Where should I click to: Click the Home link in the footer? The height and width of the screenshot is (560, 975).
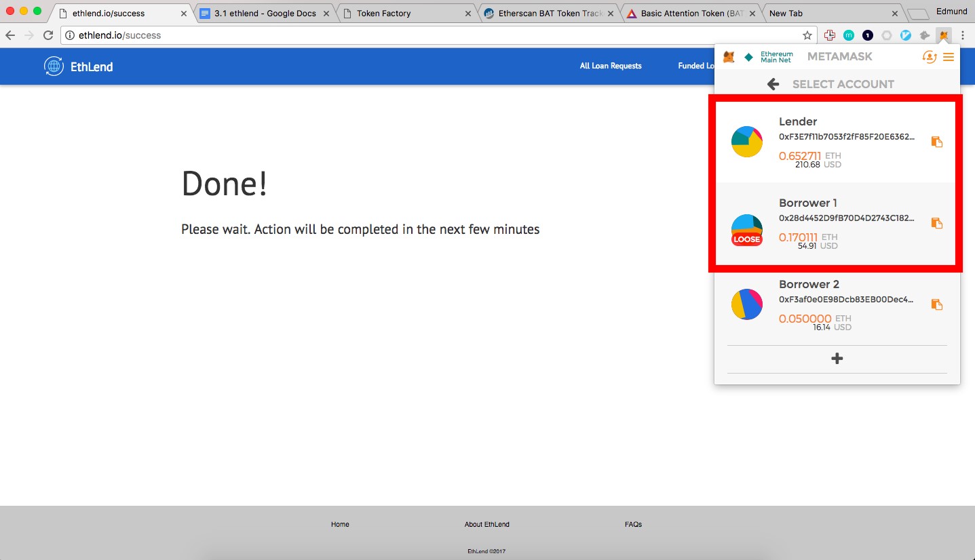click(x=340, y=524)
